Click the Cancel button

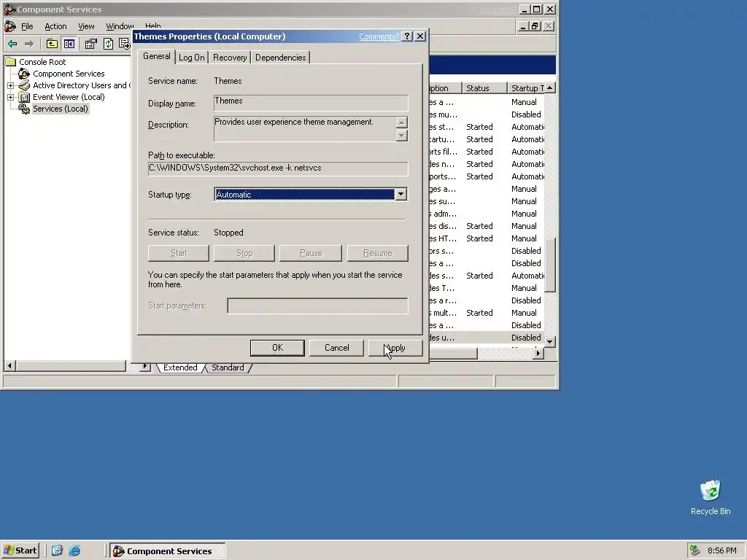(337, 348)
